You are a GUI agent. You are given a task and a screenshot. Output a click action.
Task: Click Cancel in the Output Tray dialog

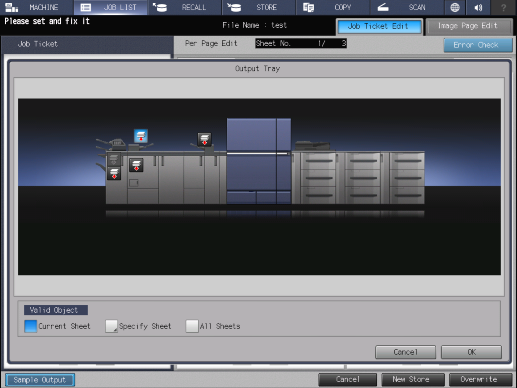(x=405, y=352)
